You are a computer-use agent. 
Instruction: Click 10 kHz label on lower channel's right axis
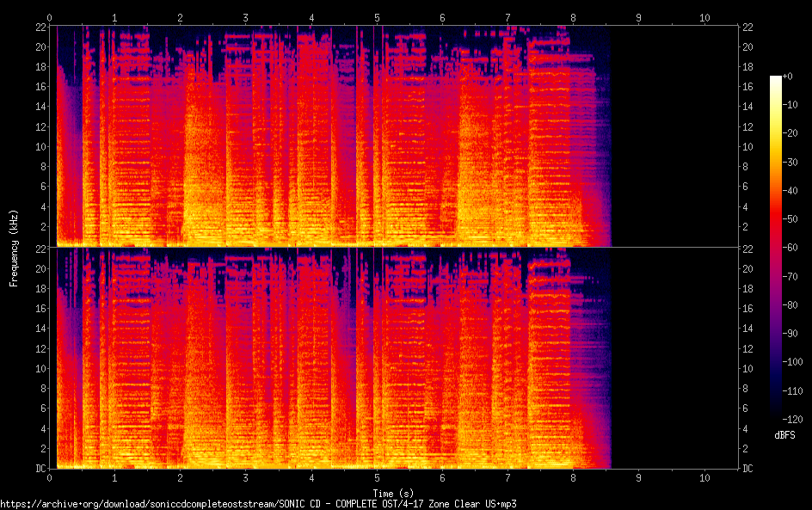(748, 369)
